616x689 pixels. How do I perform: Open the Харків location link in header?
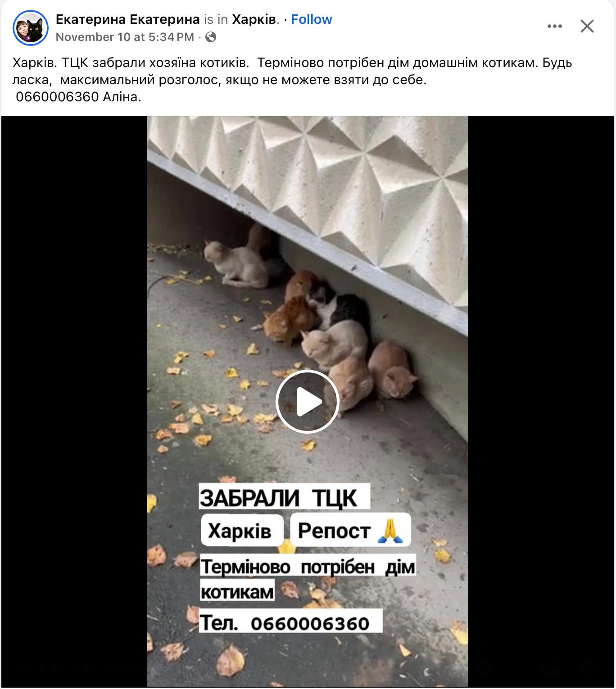254,19
